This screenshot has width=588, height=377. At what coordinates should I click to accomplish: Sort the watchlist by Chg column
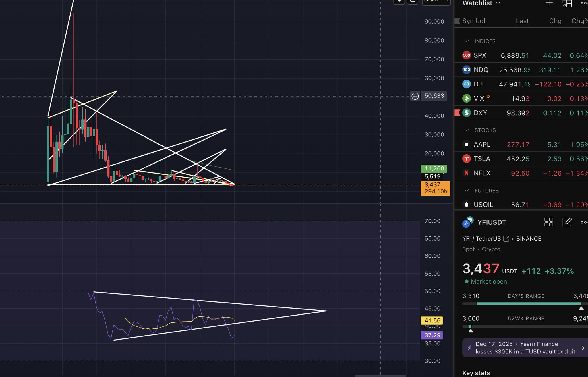(x=555, y=21)
